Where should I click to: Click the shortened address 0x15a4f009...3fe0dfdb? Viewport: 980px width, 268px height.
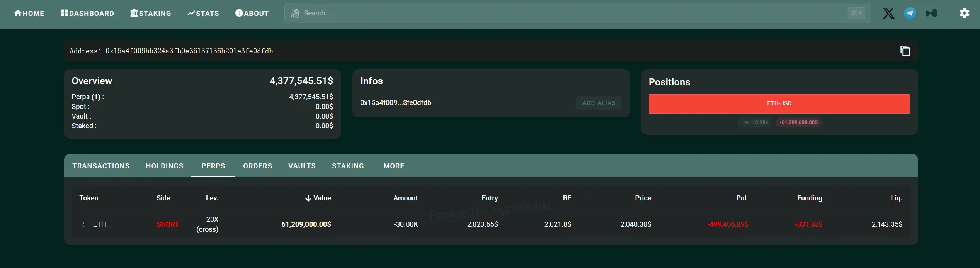[x=396, y=103]
